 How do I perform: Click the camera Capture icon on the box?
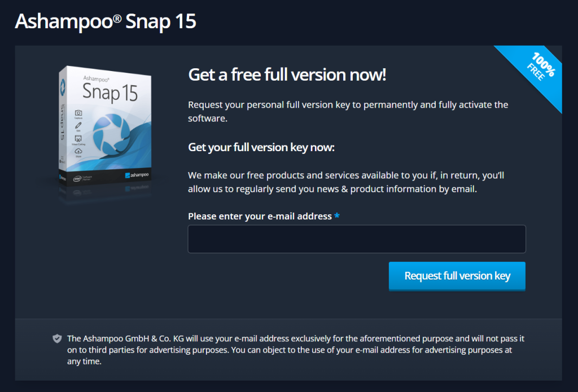(x=78, y=113)
